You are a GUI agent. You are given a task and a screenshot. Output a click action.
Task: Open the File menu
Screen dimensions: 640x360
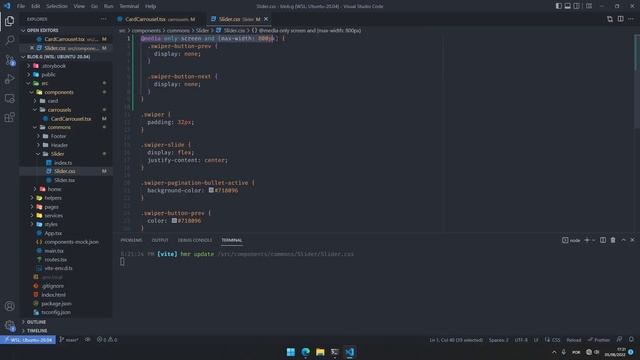21,6
